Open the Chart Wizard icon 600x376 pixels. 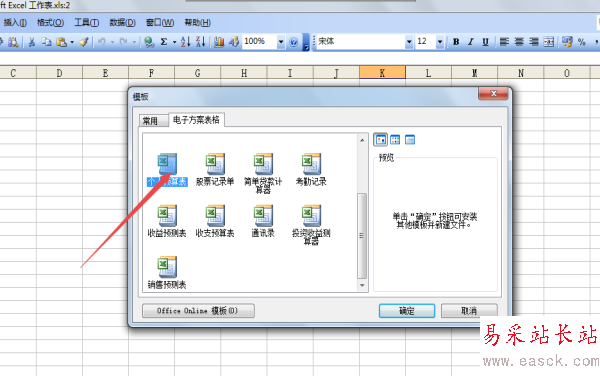(219, 42)
